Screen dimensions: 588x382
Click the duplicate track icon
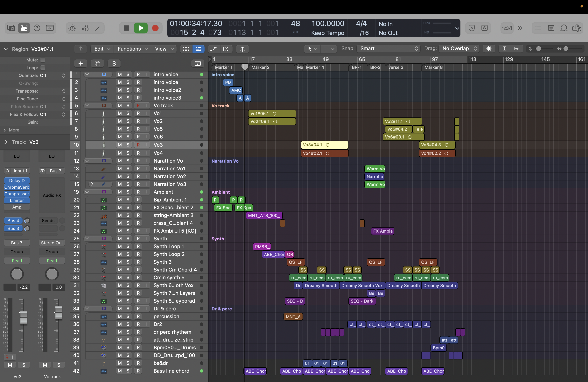click(x=97, y=63)
